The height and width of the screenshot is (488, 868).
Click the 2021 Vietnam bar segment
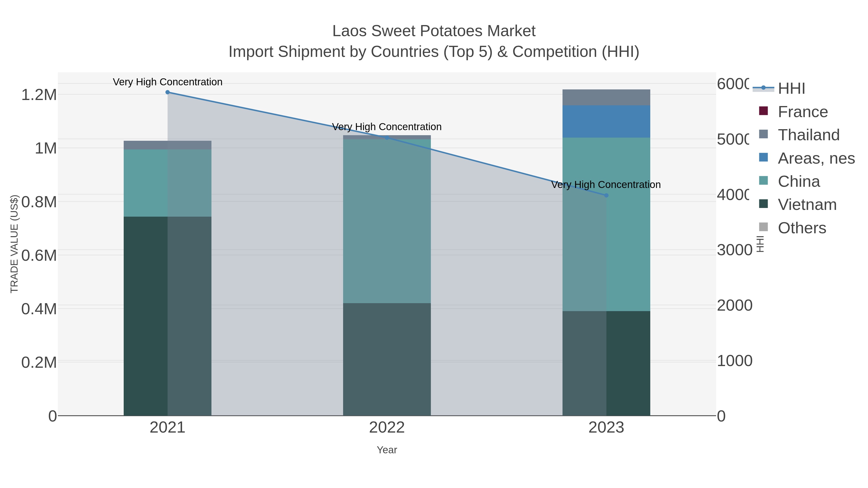[x=168, y=316]
